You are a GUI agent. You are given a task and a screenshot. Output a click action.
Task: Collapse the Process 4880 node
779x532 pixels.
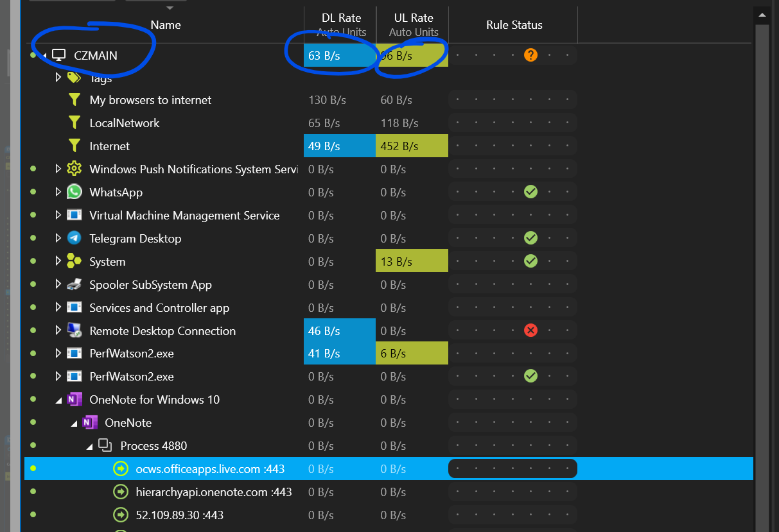click(89, 446)
